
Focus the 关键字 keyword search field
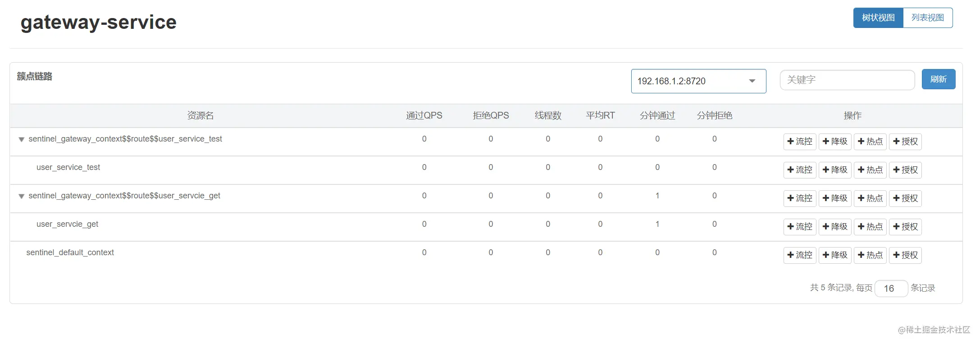pos(847,80)
